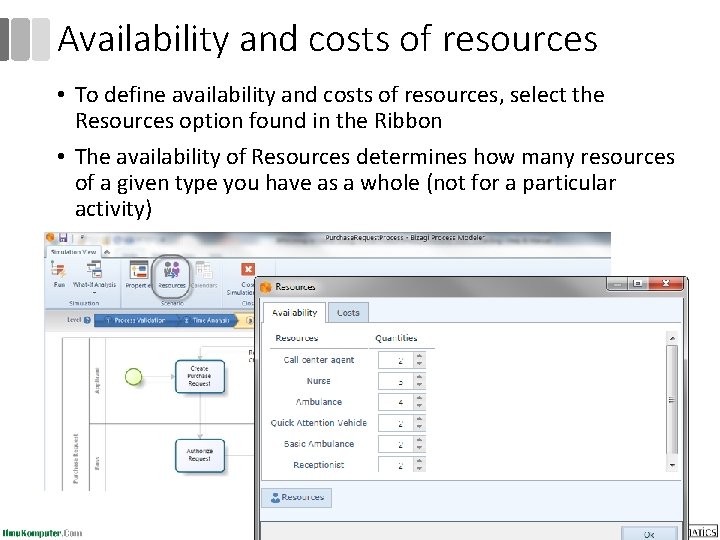Screen dimensions: 720x540
Task: Decrease the Nurse quantity
Action: click(x=419, y=385)
